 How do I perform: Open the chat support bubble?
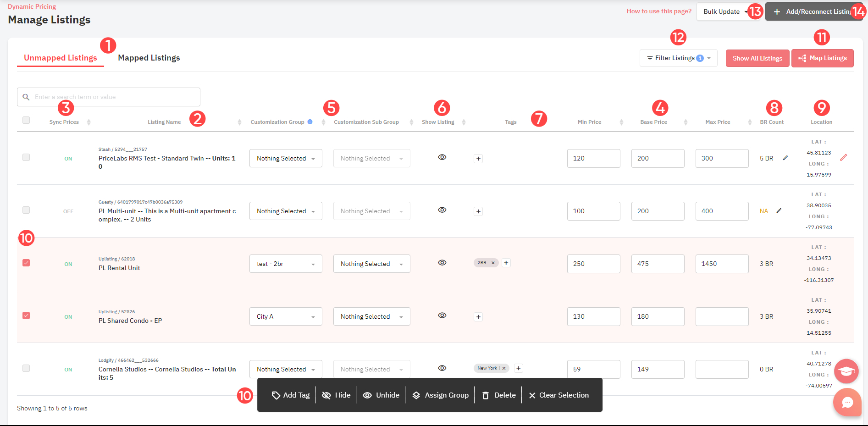pyautogui.click(x=847, y=402)
